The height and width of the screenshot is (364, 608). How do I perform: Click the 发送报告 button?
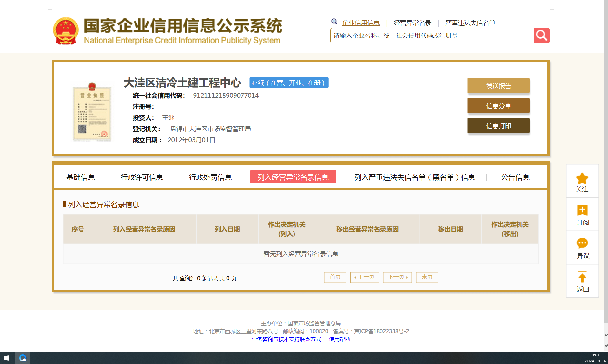pos(498,86)
